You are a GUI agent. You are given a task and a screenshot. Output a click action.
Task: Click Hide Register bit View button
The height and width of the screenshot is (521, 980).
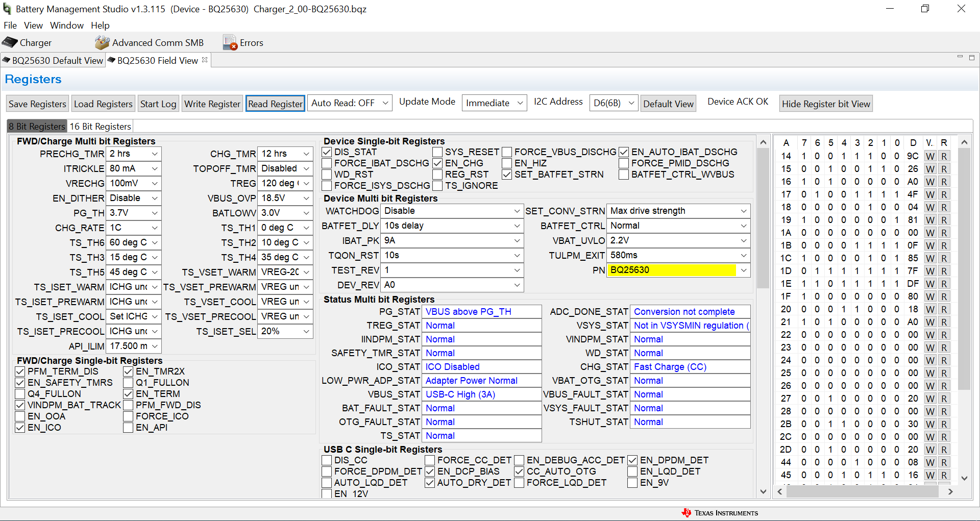tap(825, 104)
